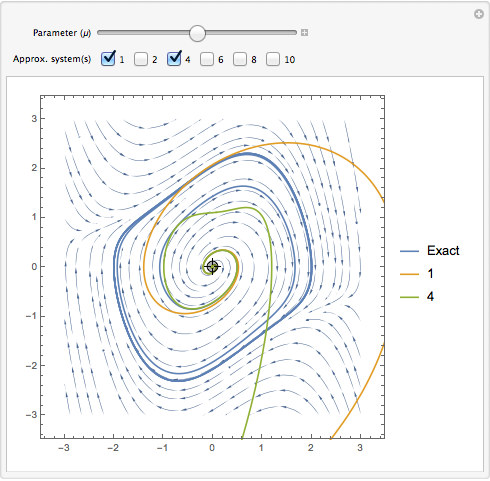Click the orange legend line for system 1
The width and height of the screenshot is (490, 481).
409,274
